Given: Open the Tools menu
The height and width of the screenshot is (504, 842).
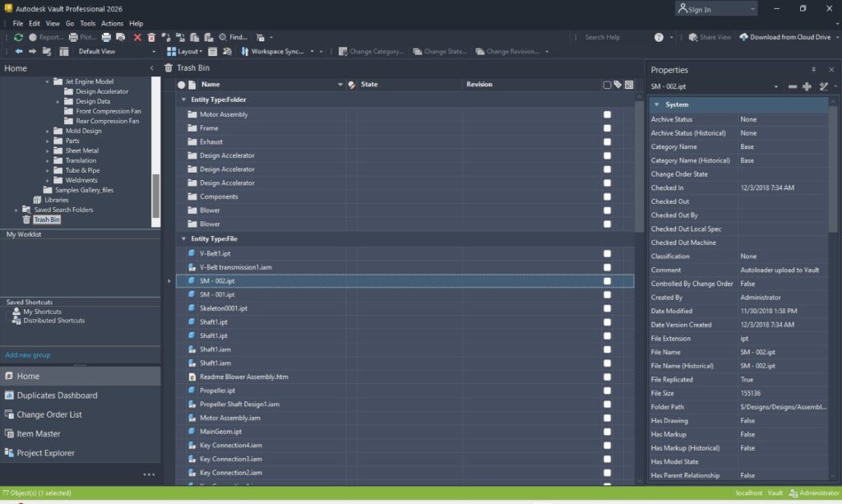Looking at the screenshot, I should click(87, 24).
